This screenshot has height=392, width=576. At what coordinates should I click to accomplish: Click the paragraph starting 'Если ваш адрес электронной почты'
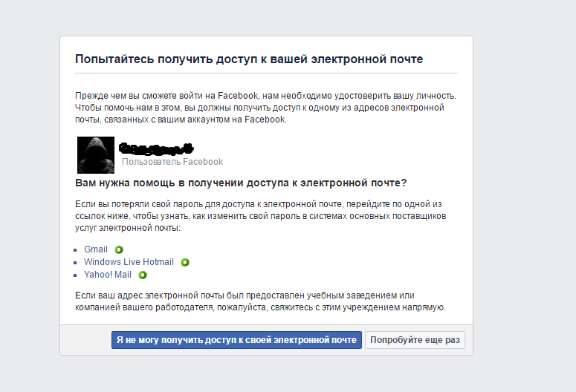click(260, 301)
